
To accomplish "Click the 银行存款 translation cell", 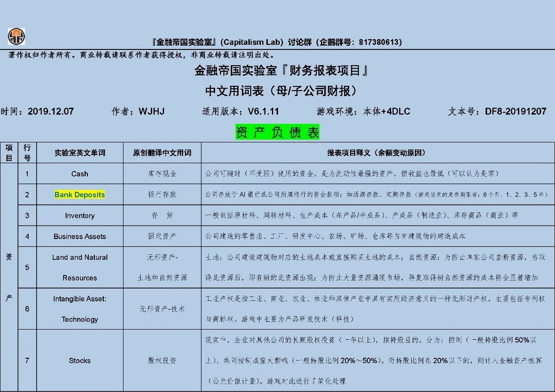I will 162,195.
